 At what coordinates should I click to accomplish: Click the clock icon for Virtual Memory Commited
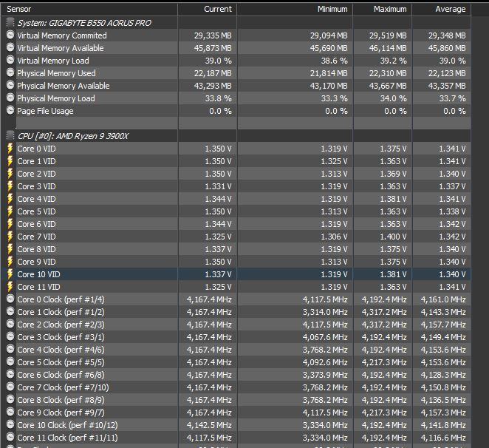coord(10,35)
